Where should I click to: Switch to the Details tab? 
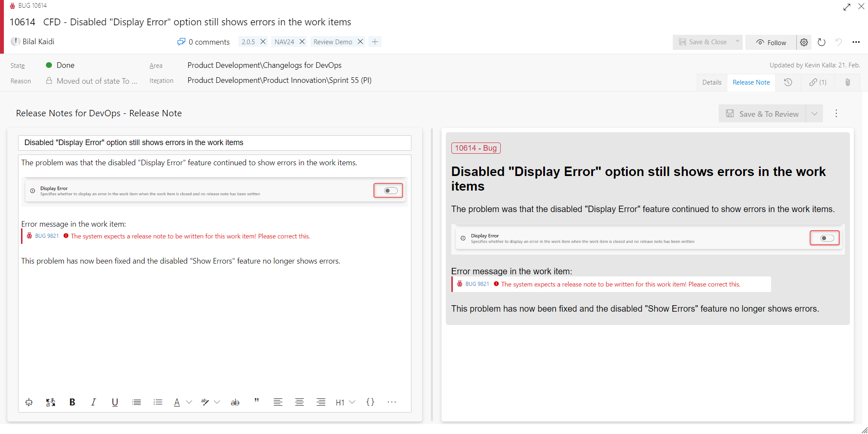click(x=712, y=82)
